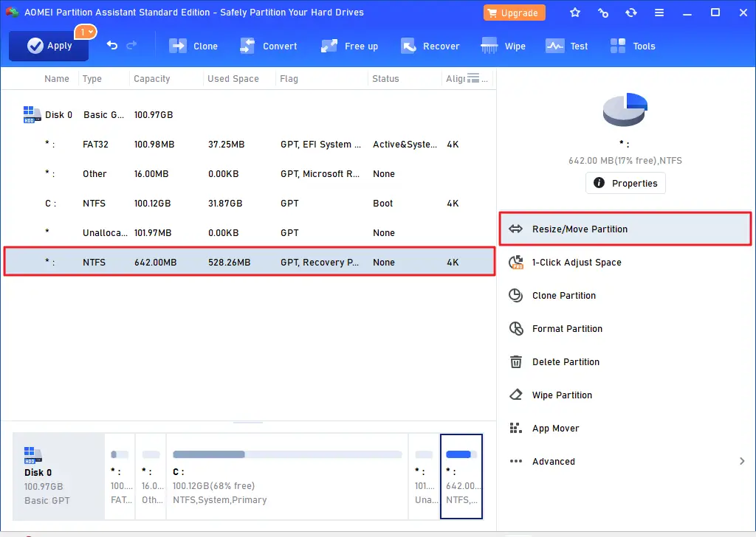Select the FAT32 EFI System partition row
This screenshot has height=537, width=756.
click(x=249, y=144)
